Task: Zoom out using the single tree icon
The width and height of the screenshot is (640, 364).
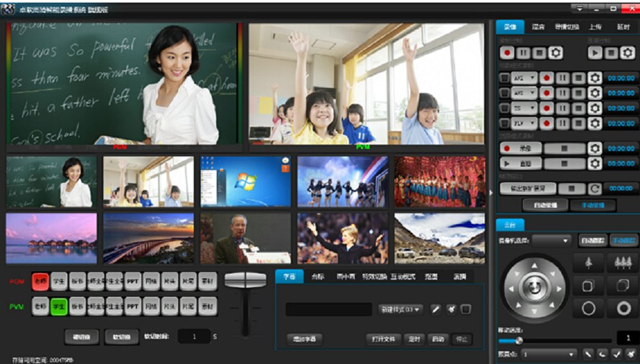Action: (x=589, y=263)
